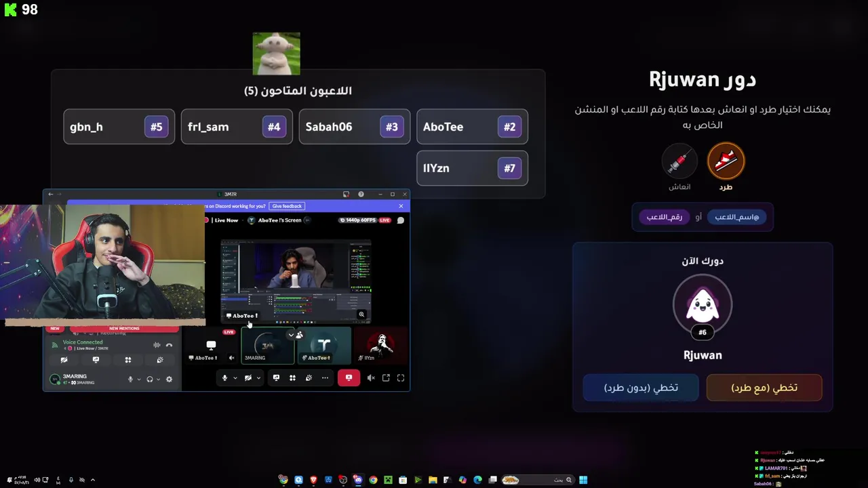
Task: Open activities icon in call controls
Action: point(292,378)
